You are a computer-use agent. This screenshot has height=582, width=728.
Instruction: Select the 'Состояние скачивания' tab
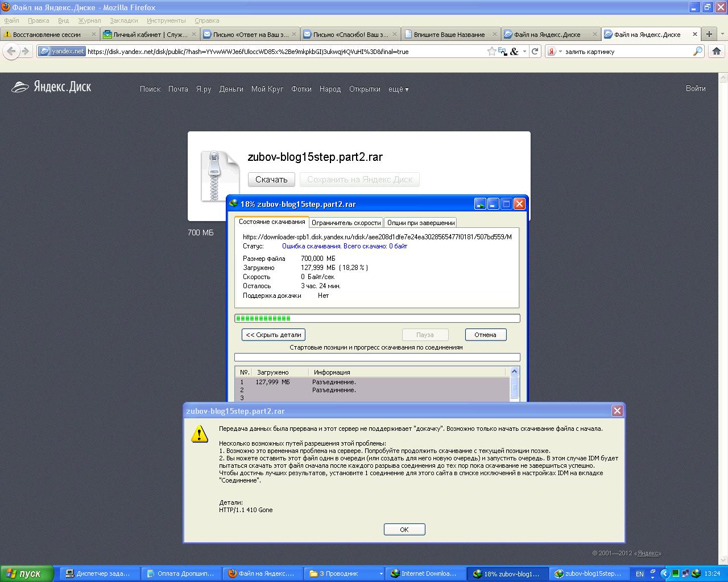point(272,222)
